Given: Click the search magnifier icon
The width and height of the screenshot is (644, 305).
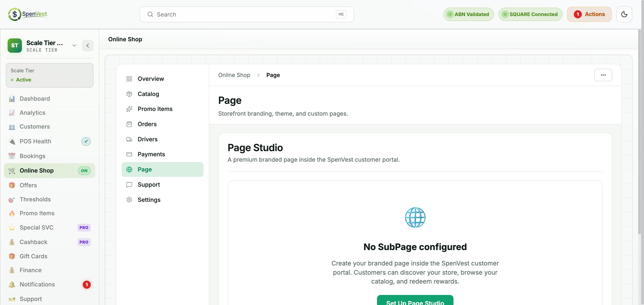Looking at the screenshot, I should click(x=150, y=15).
